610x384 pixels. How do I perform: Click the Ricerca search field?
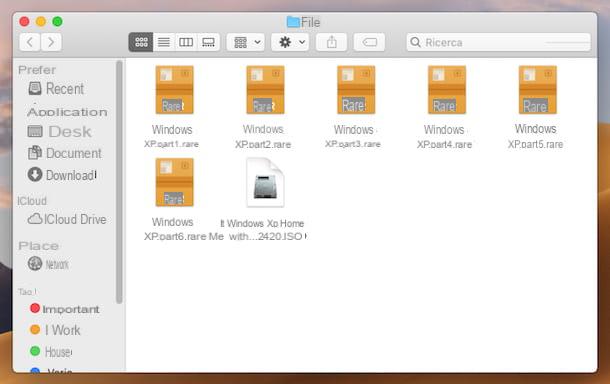click(x=498, y=42)
